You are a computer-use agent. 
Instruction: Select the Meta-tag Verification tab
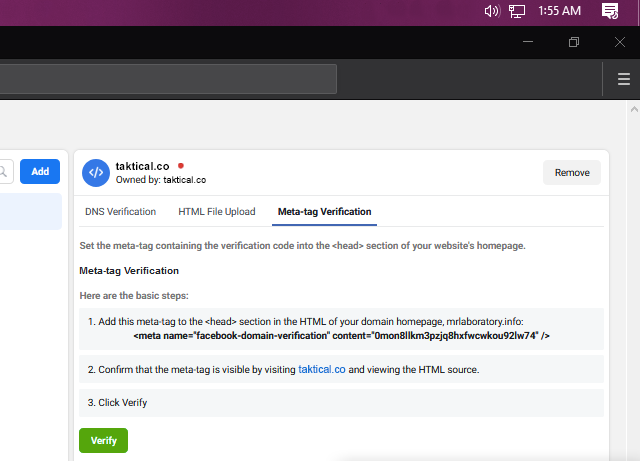tap(324, 212)
